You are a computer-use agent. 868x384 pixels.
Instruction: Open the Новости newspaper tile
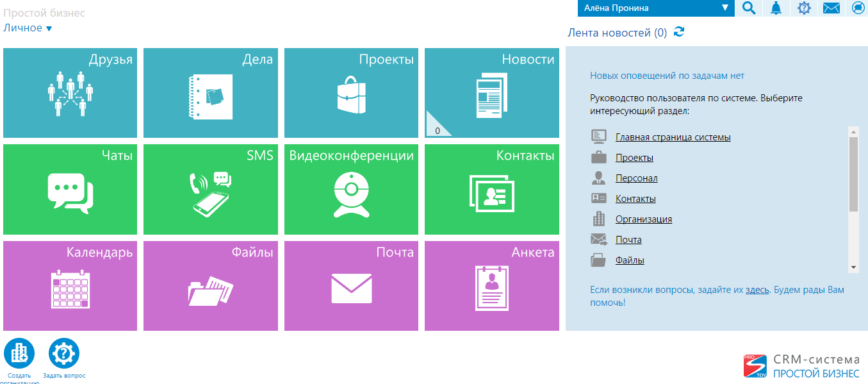tap(492, 93)
